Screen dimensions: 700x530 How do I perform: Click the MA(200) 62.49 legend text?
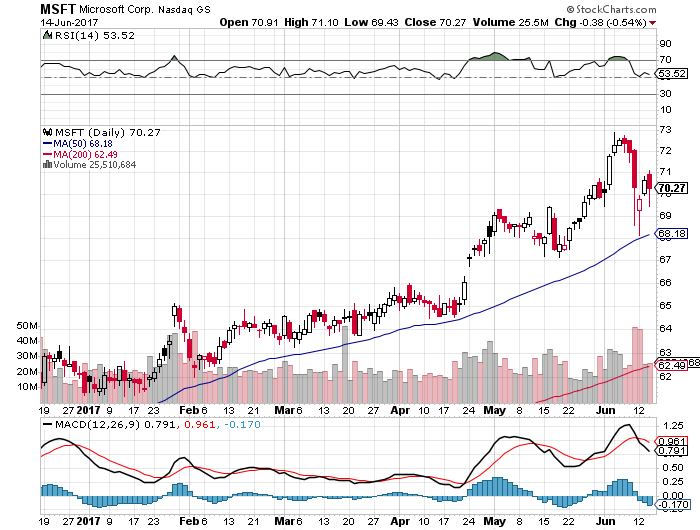click(85, 154)
